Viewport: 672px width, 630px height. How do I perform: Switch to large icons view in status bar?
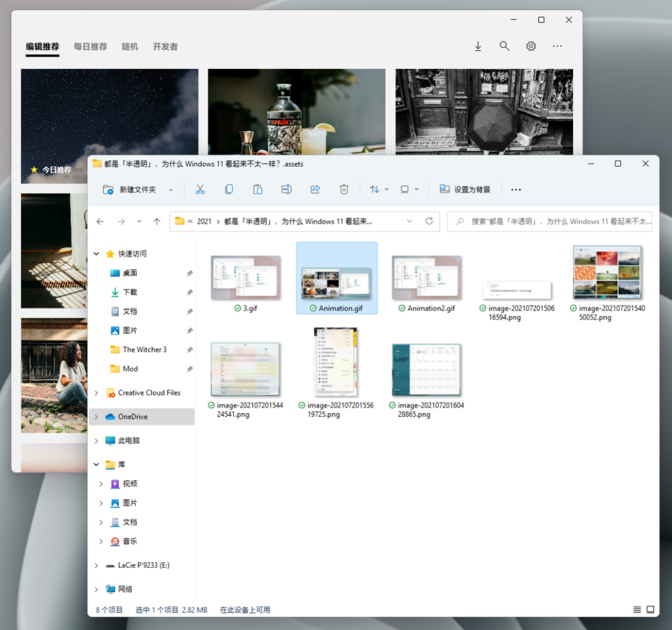coord(650,609)
